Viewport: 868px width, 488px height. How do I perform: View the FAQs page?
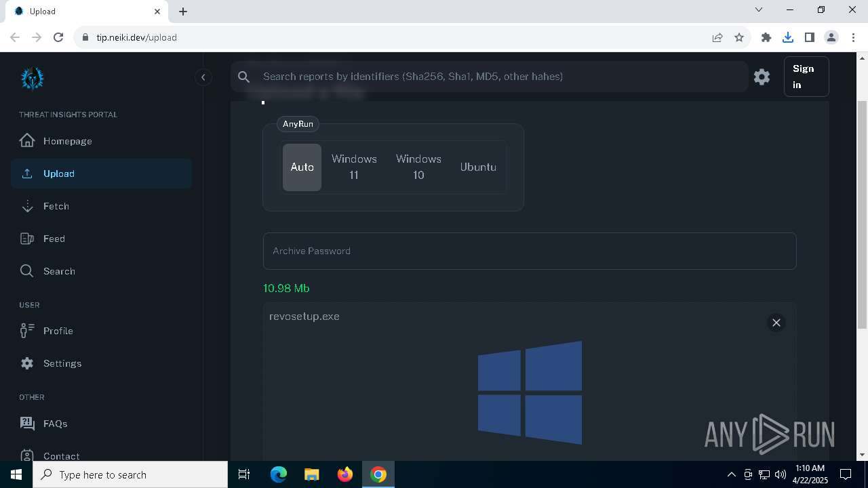point(101,424)
